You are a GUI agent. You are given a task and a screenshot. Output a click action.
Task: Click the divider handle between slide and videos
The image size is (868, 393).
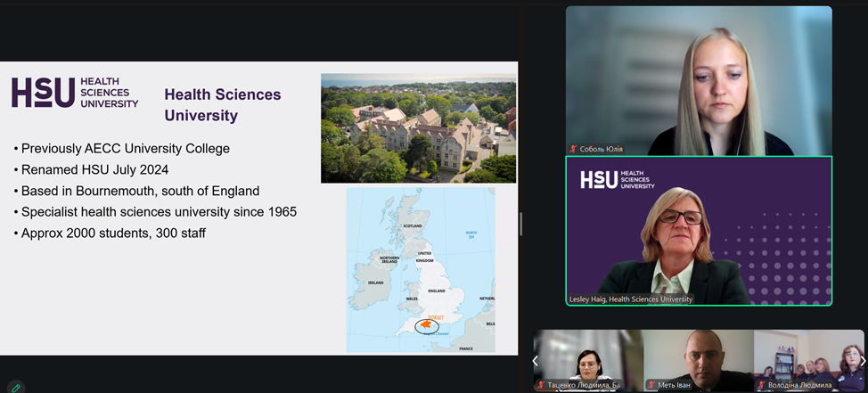point(520,225)
